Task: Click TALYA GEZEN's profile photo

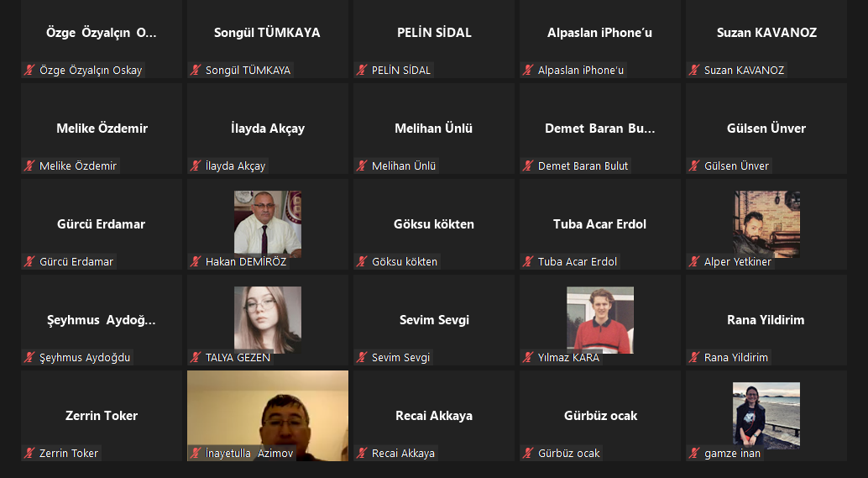Action: (x=268, y=319)
